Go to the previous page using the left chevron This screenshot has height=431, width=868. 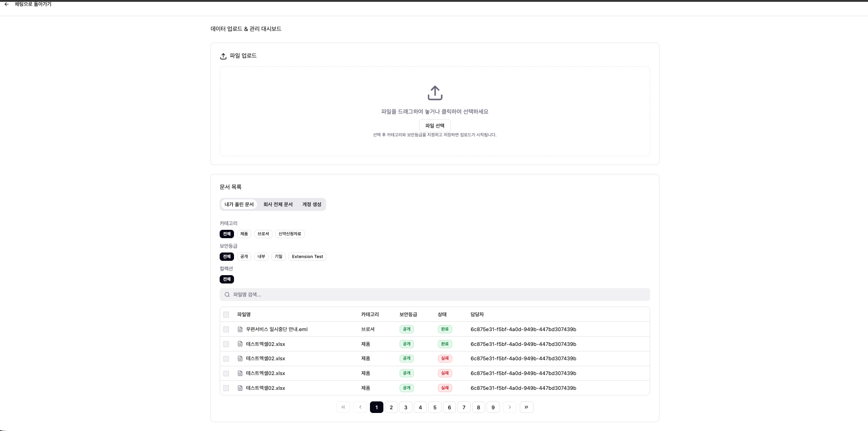coord(360,407)
